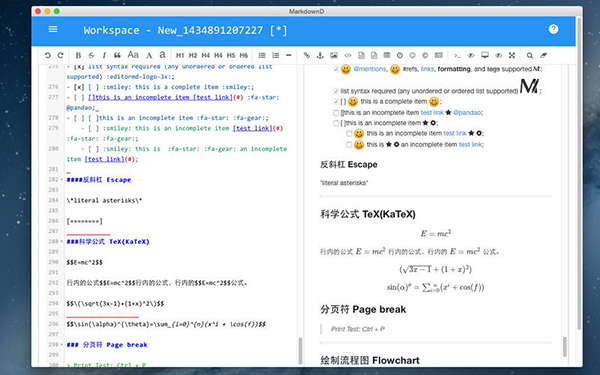This screenshot has height=375, width=600.
Task: Undo the last edit
Action: pyautogui.click(x=47, y=55)
